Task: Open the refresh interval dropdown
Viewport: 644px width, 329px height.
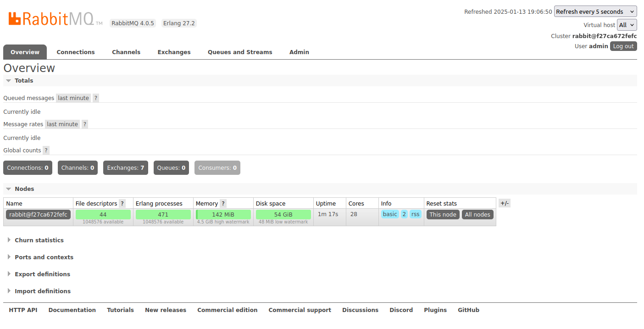Action: pos(595,11)
